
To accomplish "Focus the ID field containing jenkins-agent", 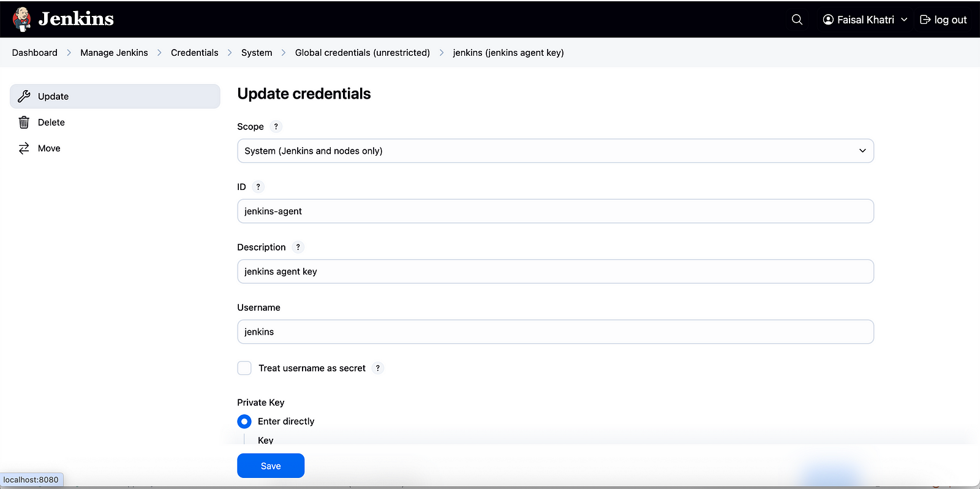I will point(556,211).
